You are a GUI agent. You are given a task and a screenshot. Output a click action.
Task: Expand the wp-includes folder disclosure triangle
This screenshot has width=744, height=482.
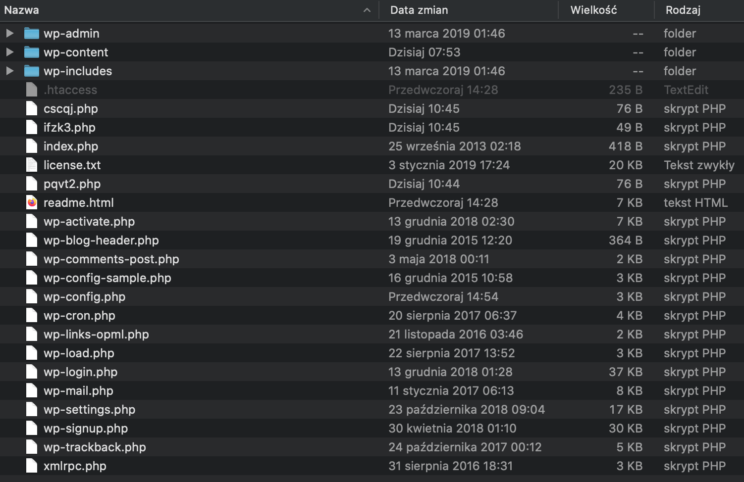click(9, 71)
